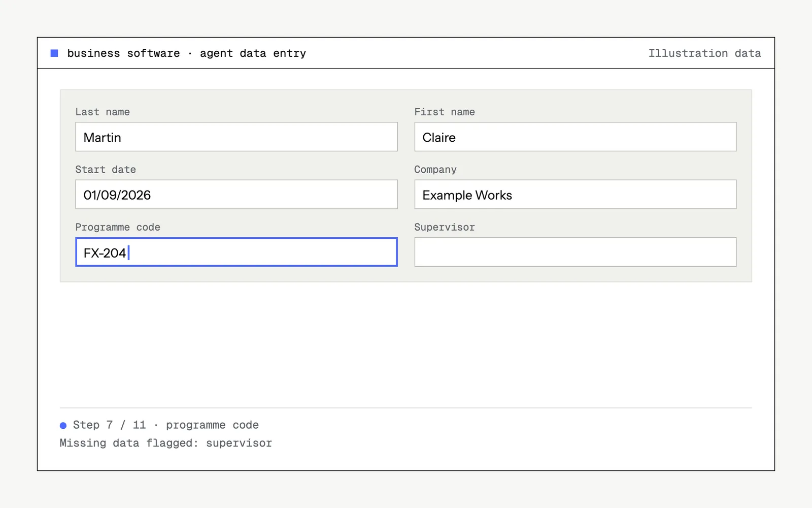Click the 'Start date' field label
The width and height of the screenshot is (812, 508).
106,170
